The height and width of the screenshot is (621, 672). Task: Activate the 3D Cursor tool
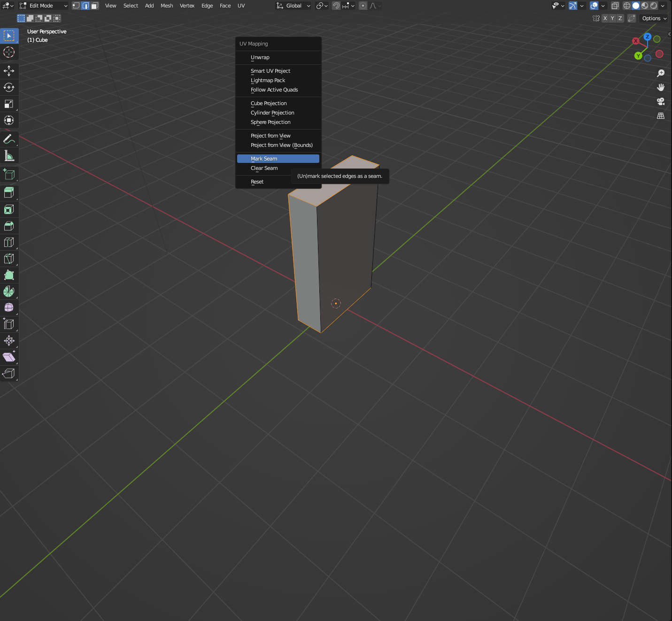[9, 52]
